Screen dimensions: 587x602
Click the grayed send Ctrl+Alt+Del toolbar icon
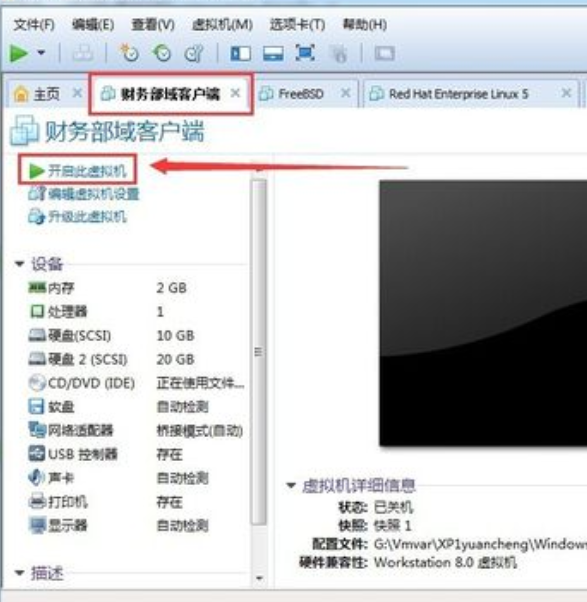(x=83, y=53)
